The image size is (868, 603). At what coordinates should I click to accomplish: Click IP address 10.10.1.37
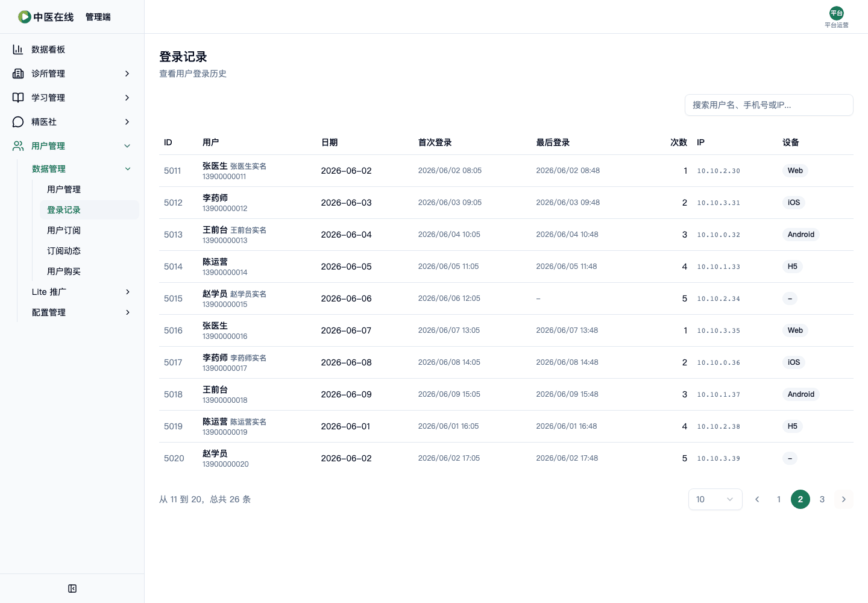[x=719, y=394]
